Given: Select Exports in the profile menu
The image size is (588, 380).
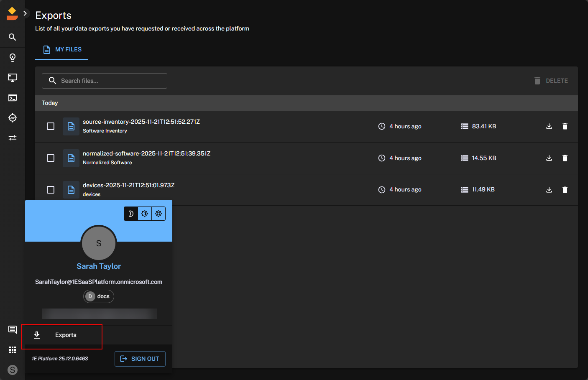Looking at the screenshot, I should [65, 335].
